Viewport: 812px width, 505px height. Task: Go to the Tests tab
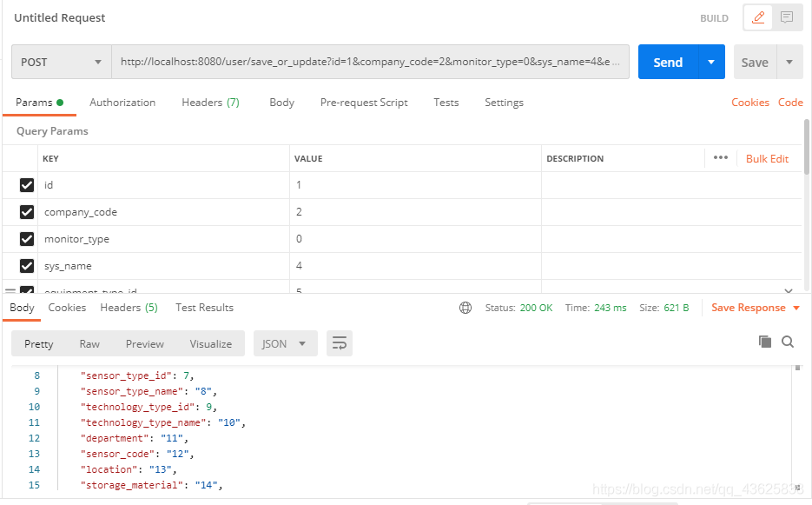point(446,103)
